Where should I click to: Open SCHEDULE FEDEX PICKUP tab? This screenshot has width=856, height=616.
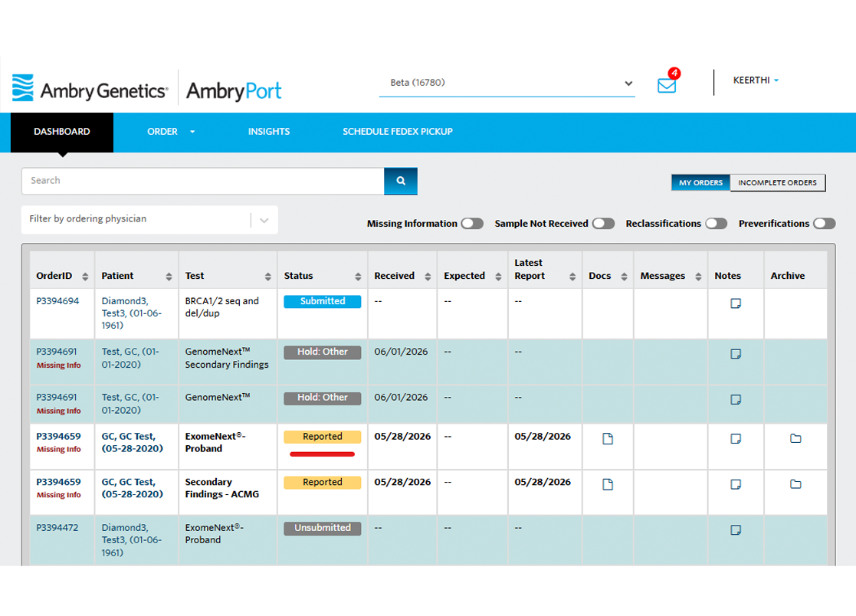(x=398, y=132)
